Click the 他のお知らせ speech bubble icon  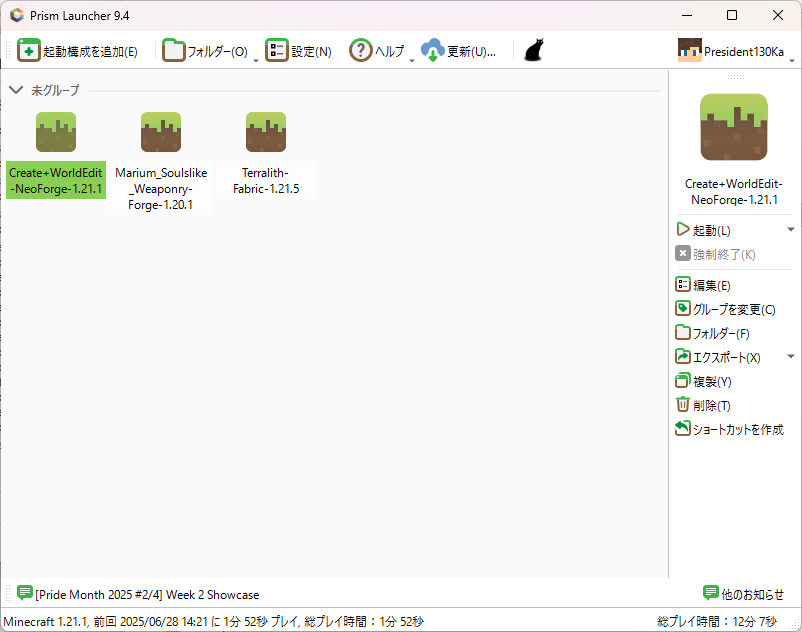pyautogui.click(x=710, y=593)
